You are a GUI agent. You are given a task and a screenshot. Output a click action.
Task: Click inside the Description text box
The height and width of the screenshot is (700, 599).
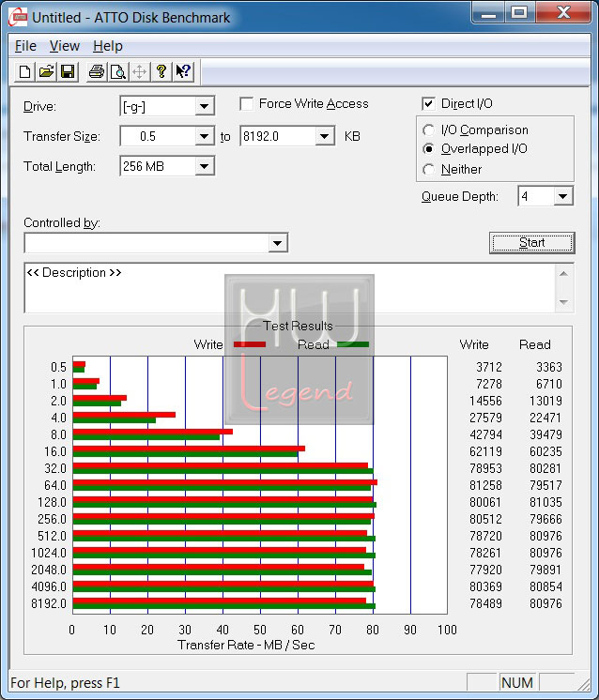coord(289,288)
